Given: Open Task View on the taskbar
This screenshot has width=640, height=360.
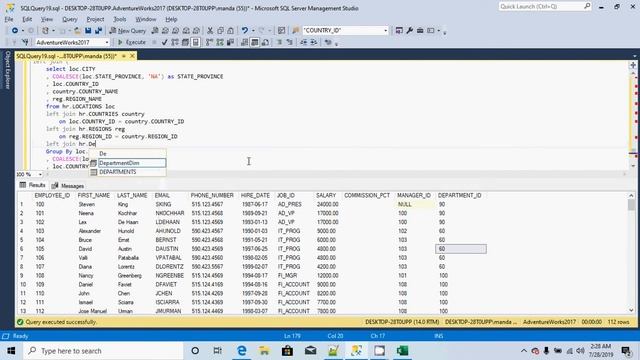Looking at the screenshot, I should pyautogui.click(x=218, y=351).
